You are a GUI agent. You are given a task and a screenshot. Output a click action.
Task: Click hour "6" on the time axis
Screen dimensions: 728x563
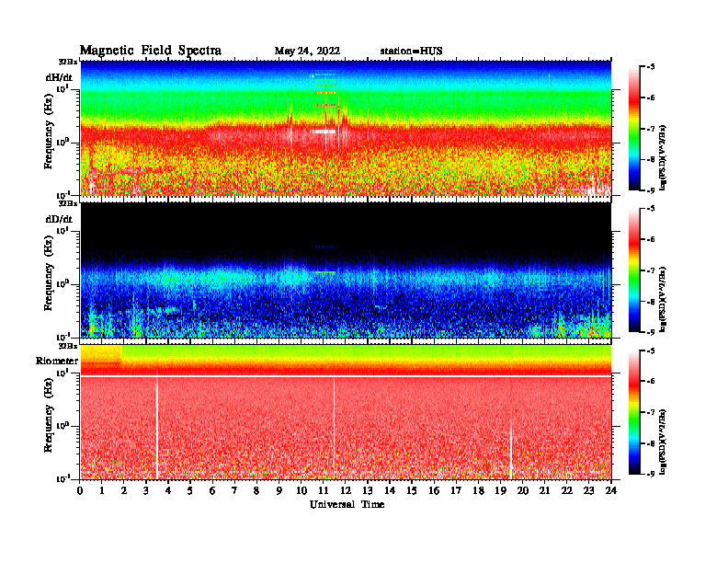click(x=212, y=491)
